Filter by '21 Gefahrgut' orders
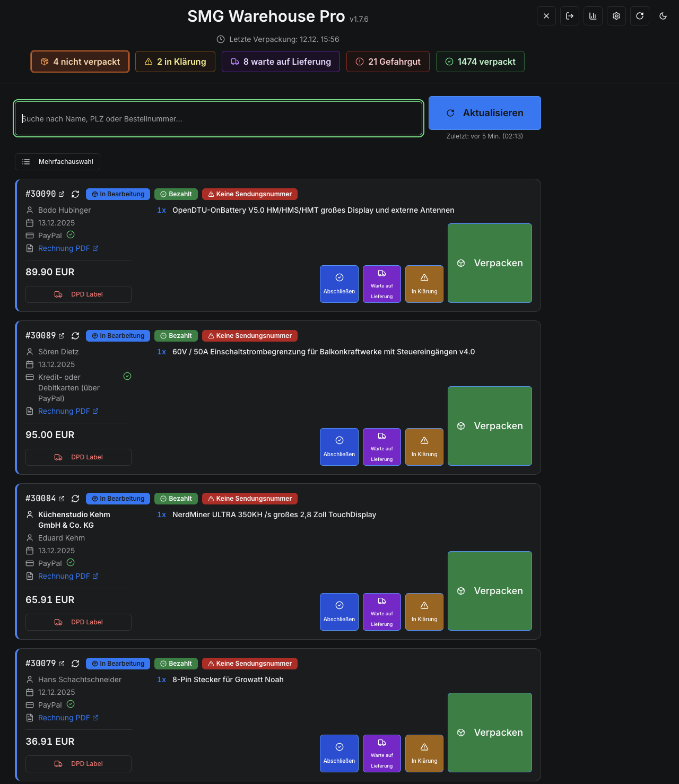This screenshot has height=784, width=679. [388, 62]
